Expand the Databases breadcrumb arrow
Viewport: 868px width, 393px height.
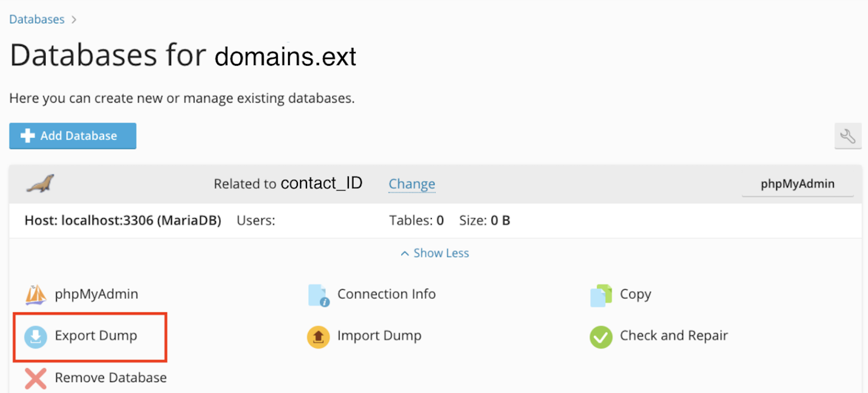click(74, 19)
